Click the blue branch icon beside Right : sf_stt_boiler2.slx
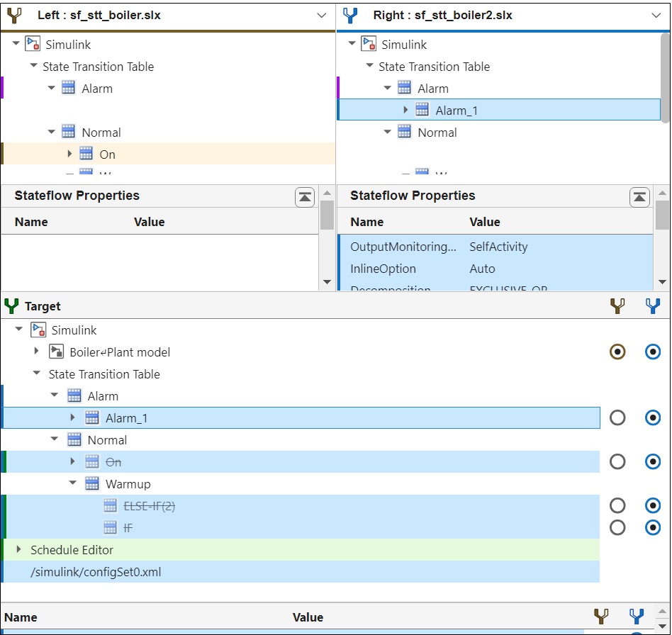The width and height of the screenshot is (672, 635). (x=348, y=15)
